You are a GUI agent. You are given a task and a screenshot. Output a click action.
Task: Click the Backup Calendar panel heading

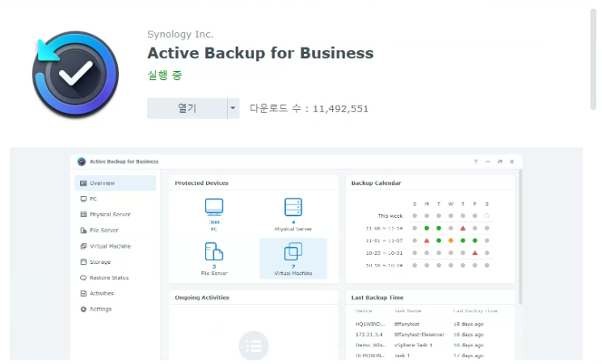[x=376, y=183]
